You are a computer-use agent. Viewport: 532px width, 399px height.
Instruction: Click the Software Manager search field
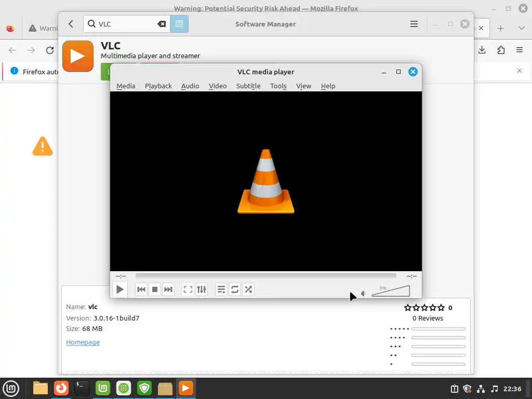(126, 24)
